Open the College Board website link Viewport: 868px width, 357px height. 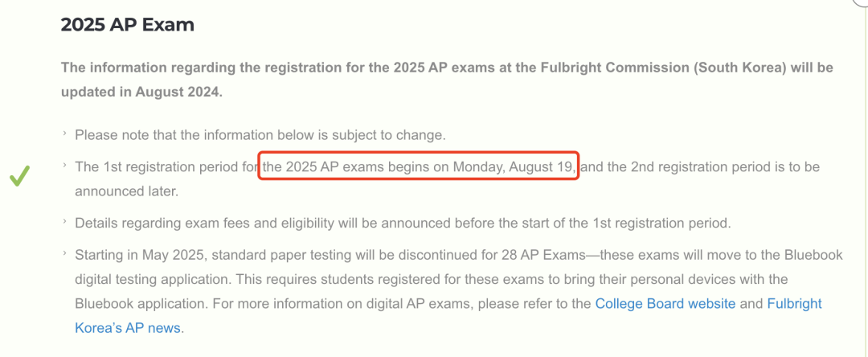tap(665, 304)
